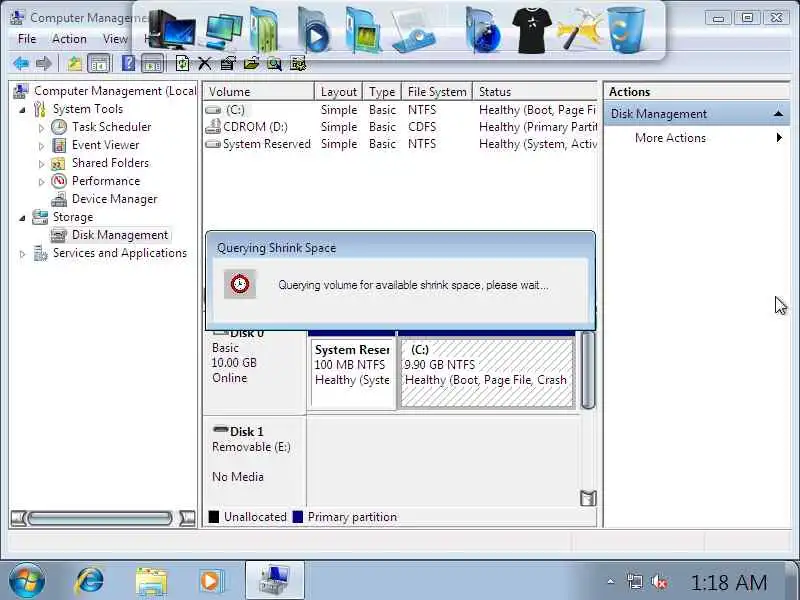This screenshot has width=800, height=600.
Task: Sort by the Type column header
Action: 382,91
